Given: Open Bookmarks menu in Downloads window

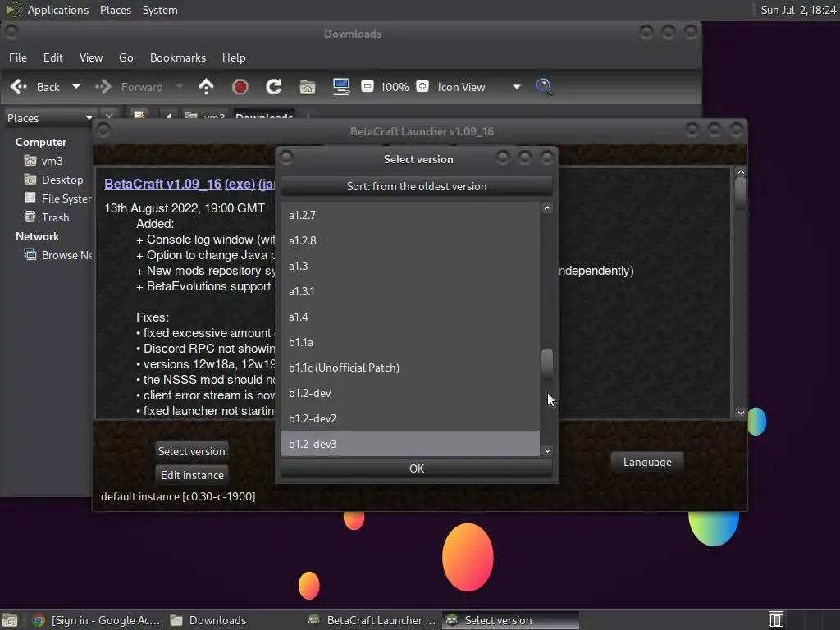Looking at the screenshot, I should point(178,57).
